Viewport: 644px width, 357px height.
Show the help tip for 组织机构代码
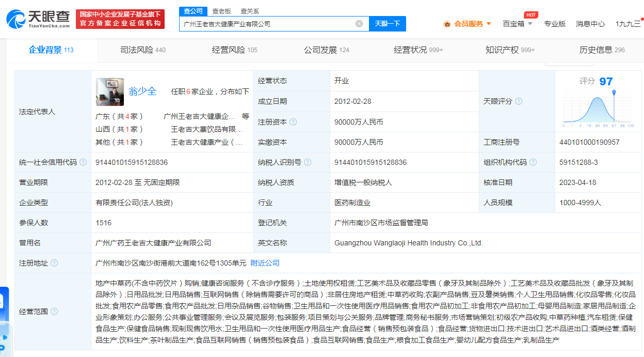[533, 162]
